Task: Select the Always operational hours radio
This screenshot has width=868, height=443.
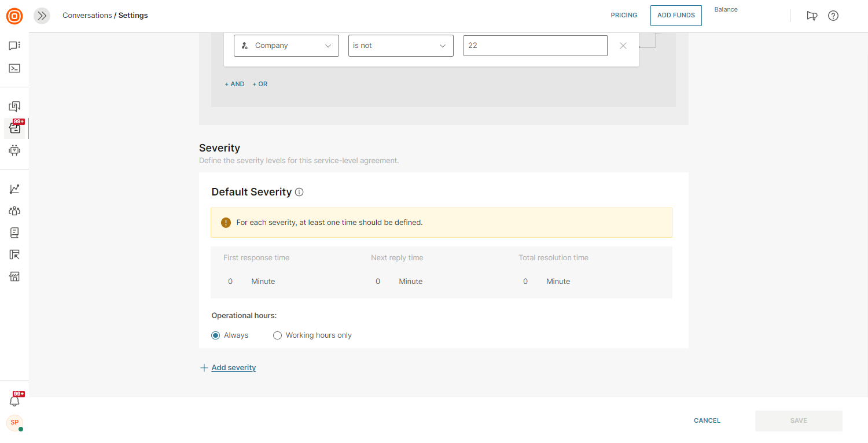Action: pos(216,335)
